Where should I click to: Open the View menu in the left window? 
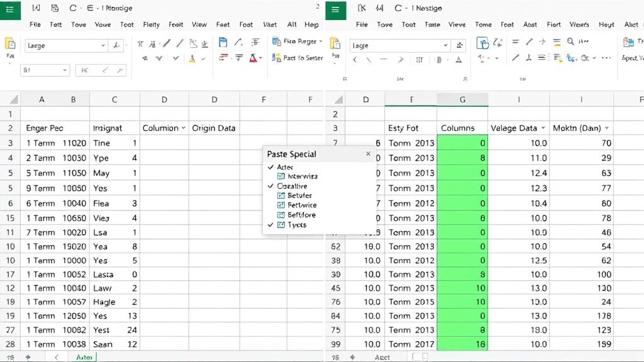tap(199, 25)
